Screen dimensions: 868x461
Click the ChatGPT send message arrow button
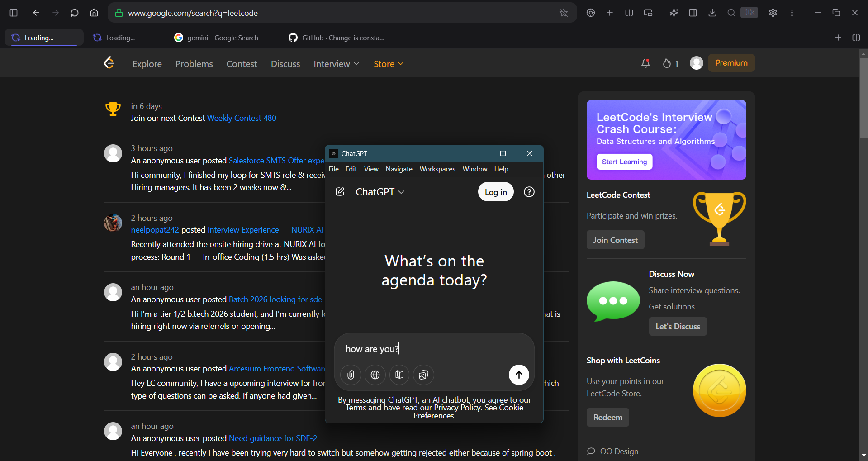519,375
